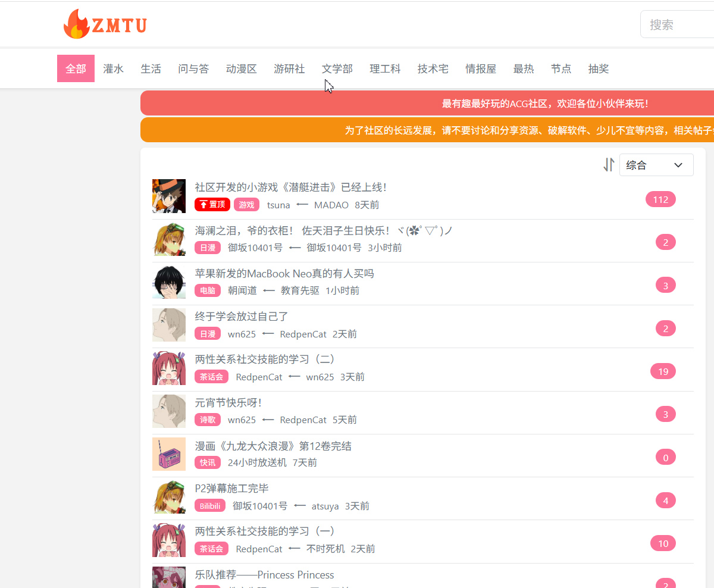Open the post about MacBook Neo
Image resolution: width=714 pixels, height=588 pixels.
coord(284,274)
